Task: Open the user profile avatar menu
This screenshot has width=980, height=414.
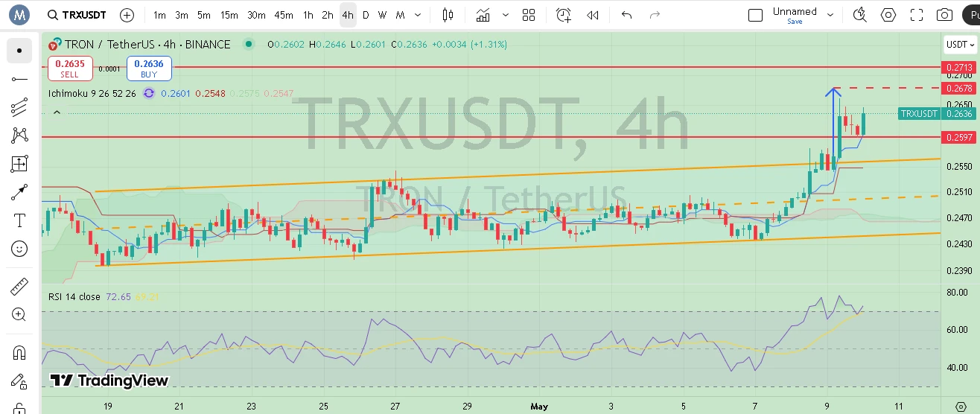Action: pyautogui.click(x=19, y=14)
